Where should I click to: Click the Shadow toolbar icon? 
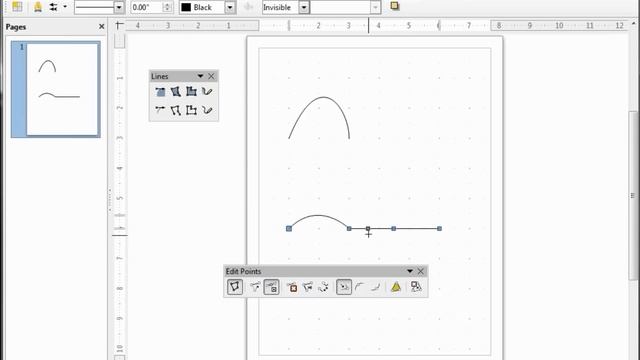395,7
